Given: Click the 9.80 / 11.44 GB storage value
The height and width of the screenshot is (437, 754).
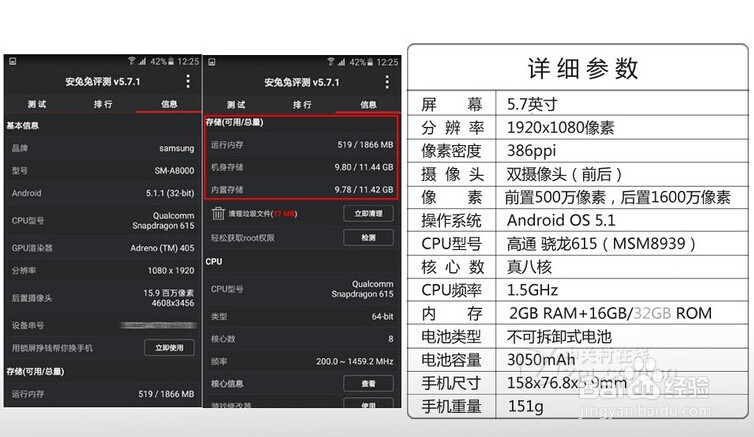Looking at the screenshot, I should tap(364, 167).
